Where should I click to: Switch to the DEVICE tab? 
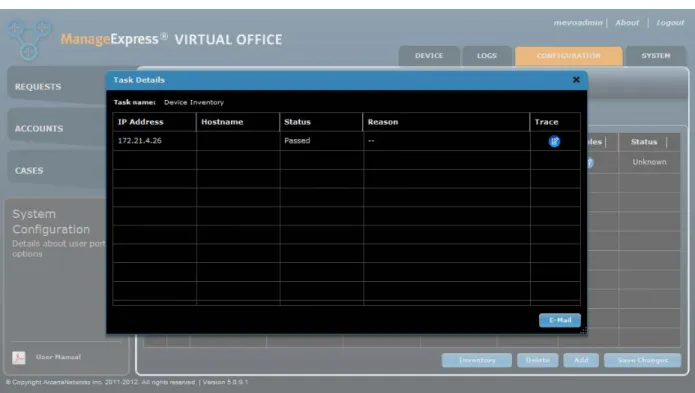429,56
